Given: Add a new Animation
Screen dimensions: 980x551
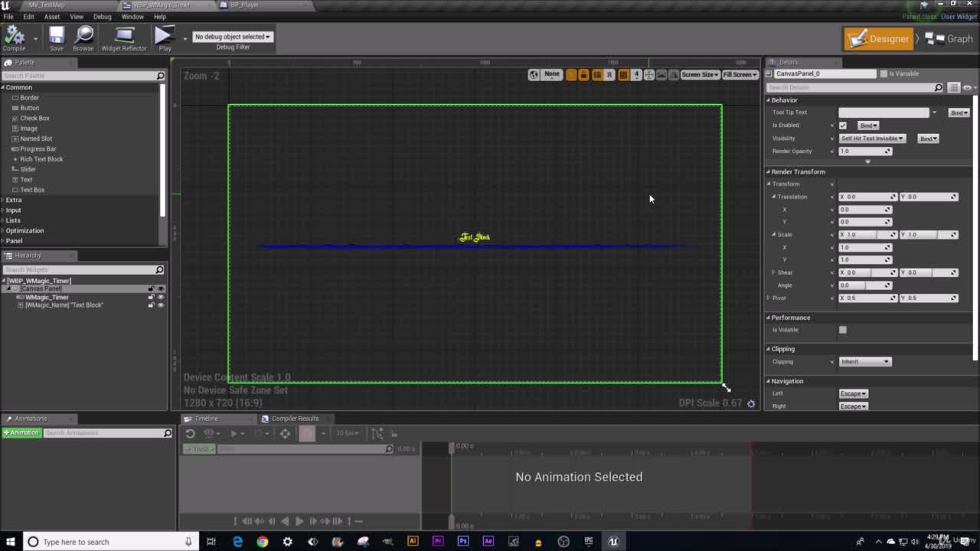Looking at the screenshot, I should (x=21, y=432).
